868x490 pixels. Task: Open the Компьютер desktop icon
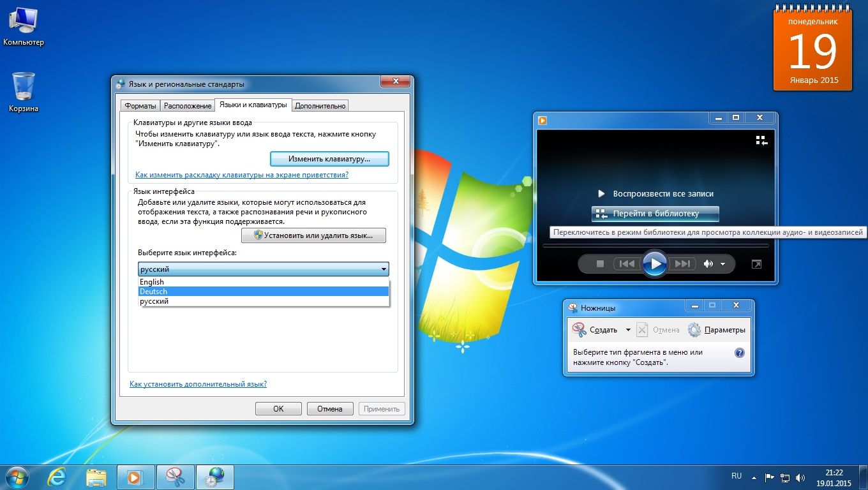click(24, 27)
